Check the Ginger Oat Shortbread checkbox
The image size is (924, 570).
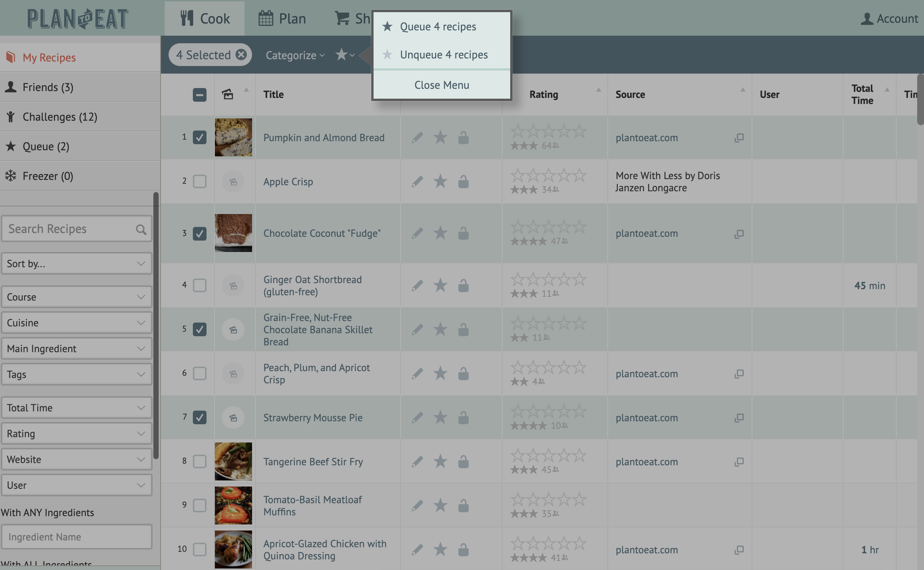coord(200,285)
